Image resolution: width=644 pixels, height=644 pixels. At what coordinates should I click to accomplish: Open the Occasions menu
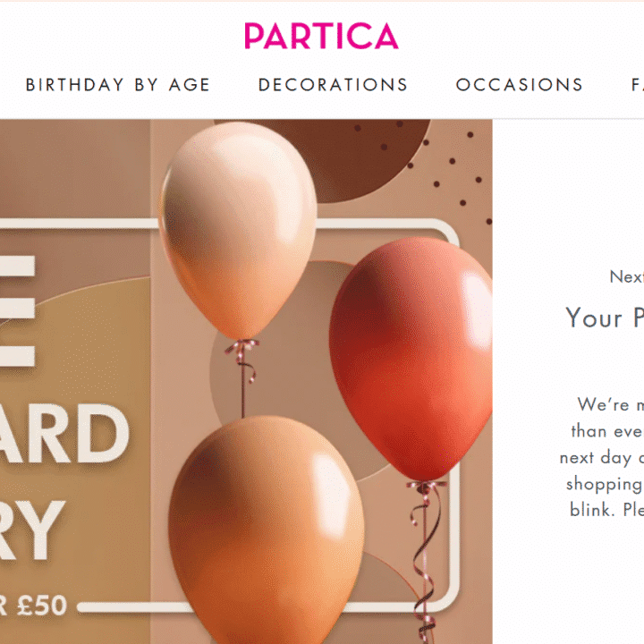(519, 85)
